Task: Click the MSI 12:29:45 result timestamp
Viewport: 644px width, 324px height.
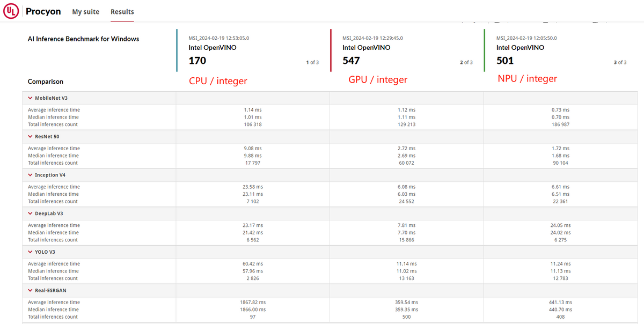Action: pos(372,38)
